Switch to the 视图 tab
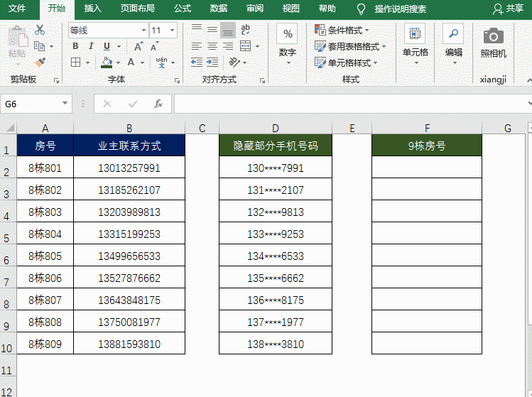Screen dimensions: 532x397 (291, 9)
